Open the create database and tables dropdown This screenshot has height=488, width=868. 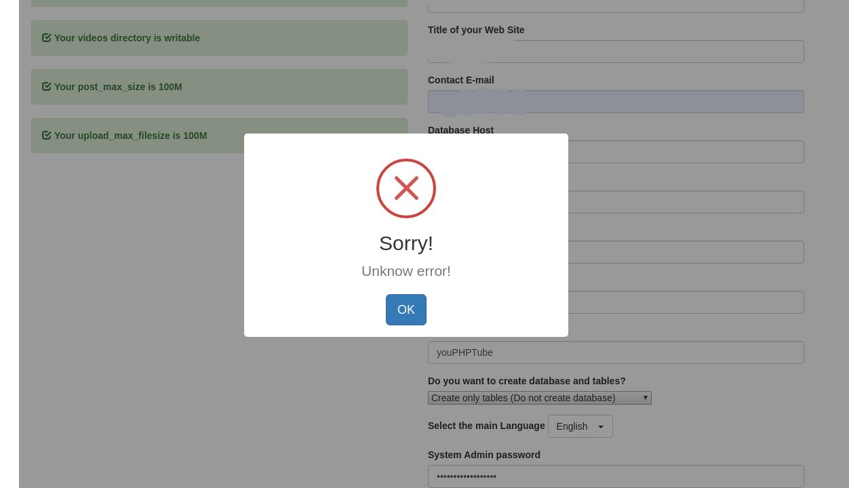[x=540, y=398]
